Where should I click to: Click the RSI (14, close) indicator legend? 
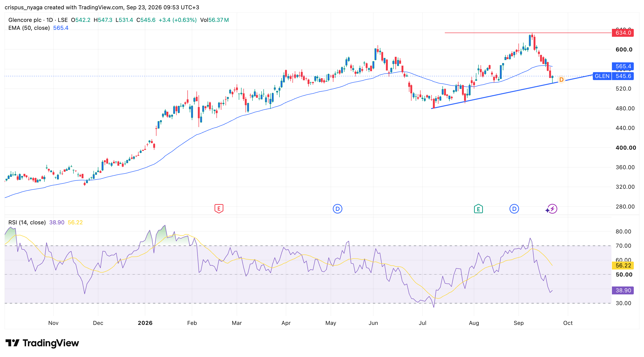click(x=27, y=222)
